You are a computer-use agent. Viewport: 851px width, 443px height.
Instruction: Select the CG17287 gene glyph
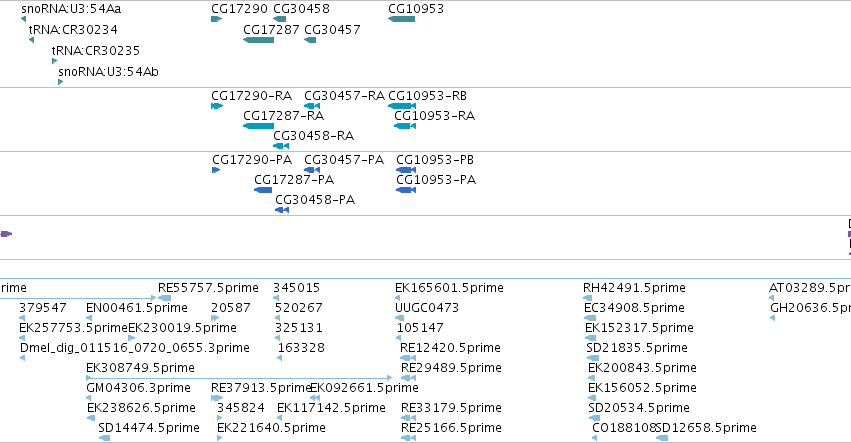(x=258, y=40)
